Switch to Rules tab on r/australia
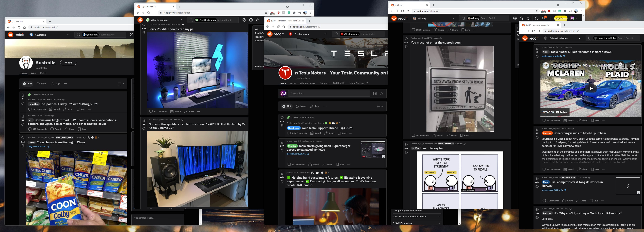 [x=43, y=73]
